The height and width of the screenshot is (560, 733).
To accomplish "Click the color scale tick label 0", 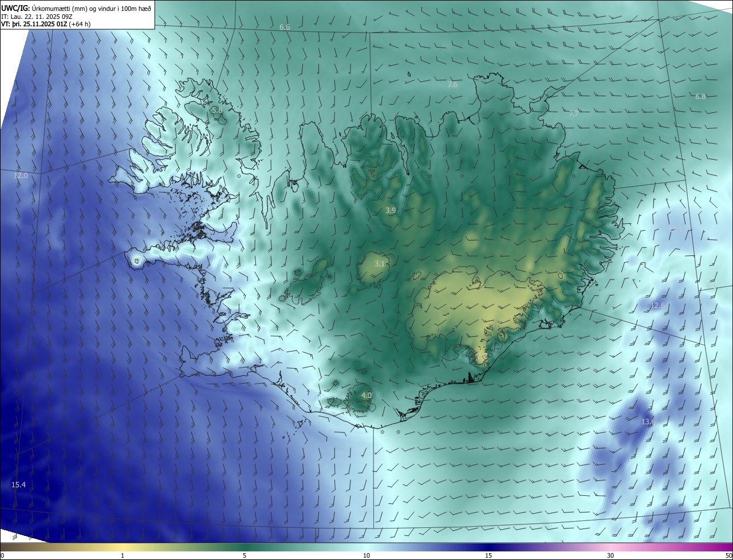I will [2, 555].
